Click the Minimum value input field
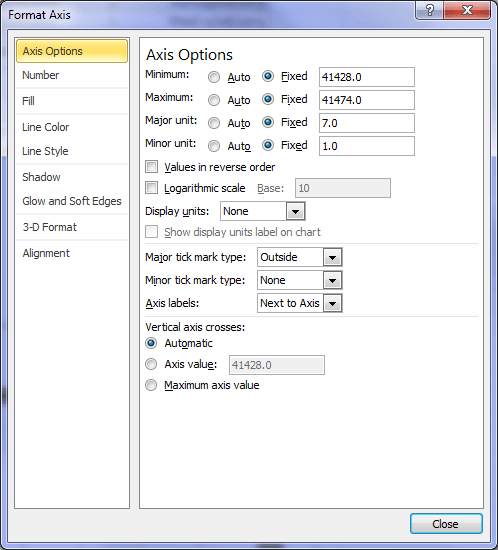 pyautogui.click(x=367, y=77)
